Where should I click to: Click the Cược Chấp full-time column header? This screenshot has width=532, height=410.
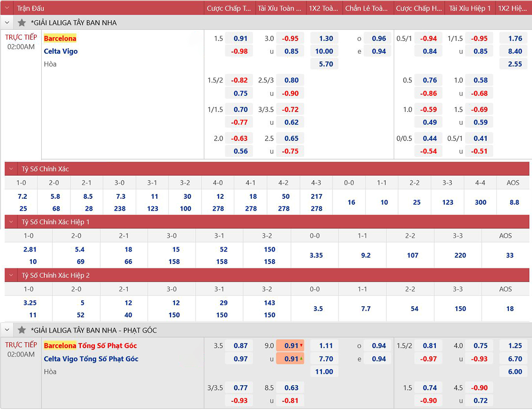tap(229, 8)
